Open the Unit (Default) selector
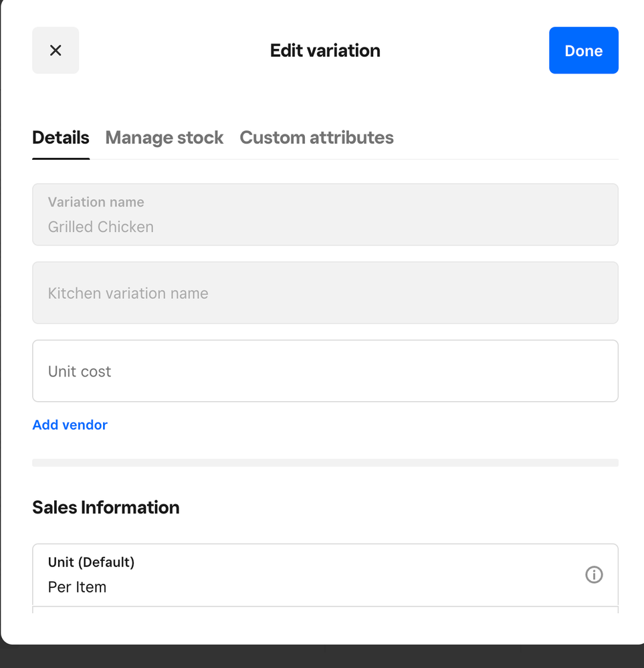 pos(308,575)
